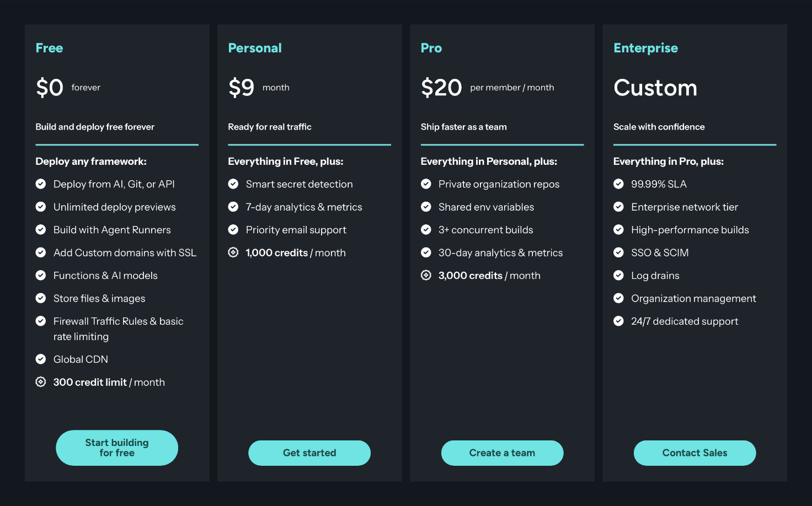Click the Create a team button

[x=502, y=453]
